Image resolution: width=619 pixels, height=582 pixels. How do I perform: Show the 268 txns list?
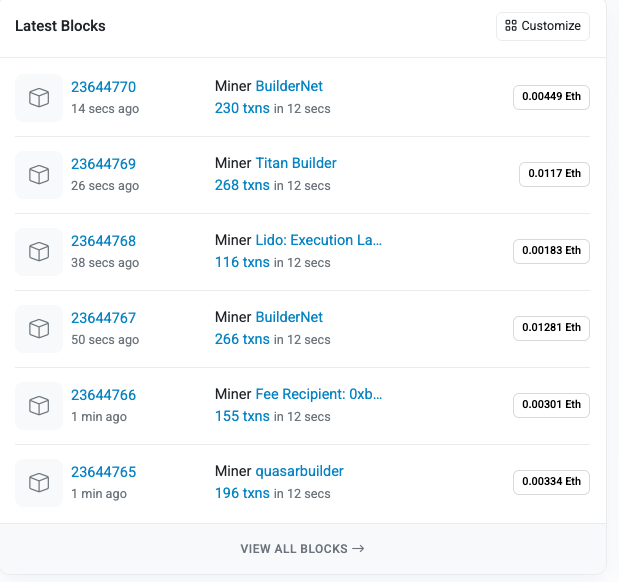tap(242, 185)
